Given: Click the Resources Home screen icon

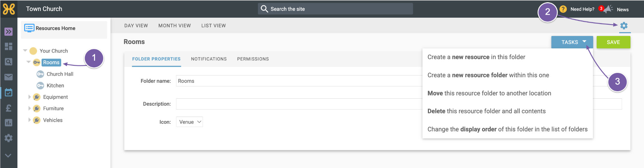Looking at the screenshot, I should (29, 28).
